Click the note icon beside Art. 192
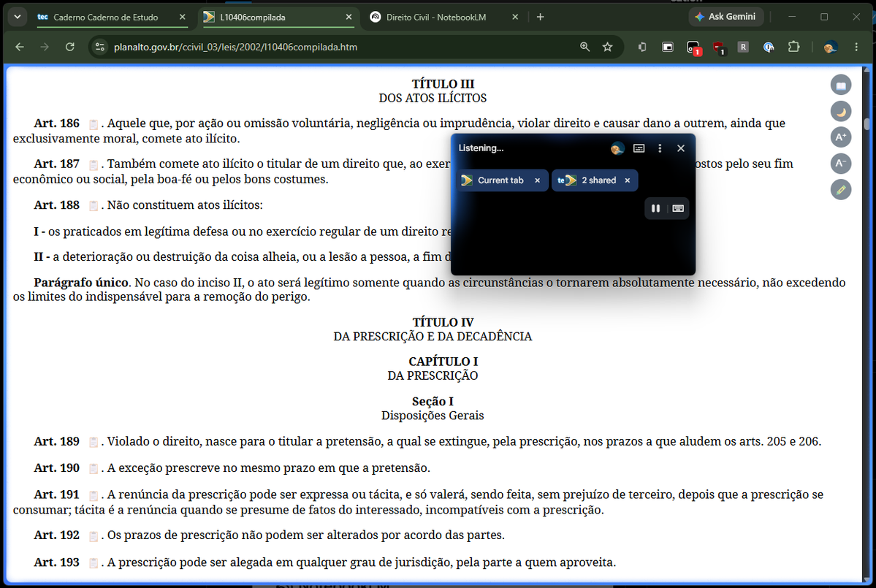Screen dimensions: 876x588 pyautogui.click(x=94, y=536)
